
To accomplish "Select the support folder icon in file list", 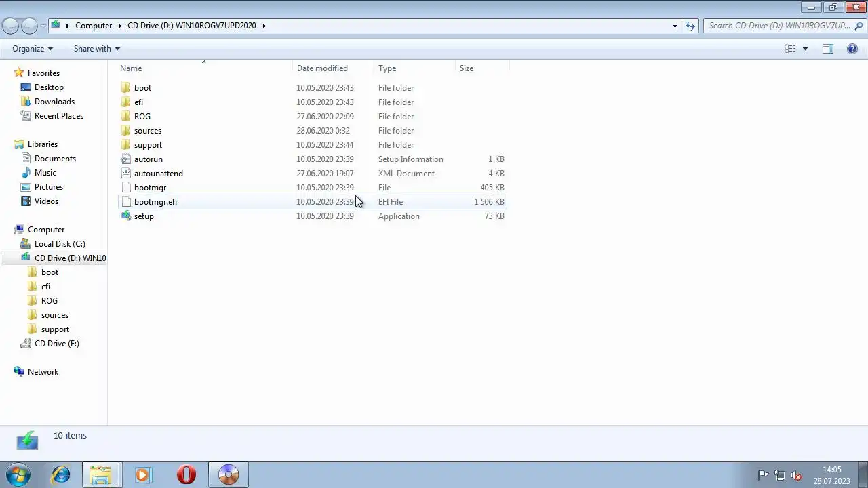I will 126,145.
